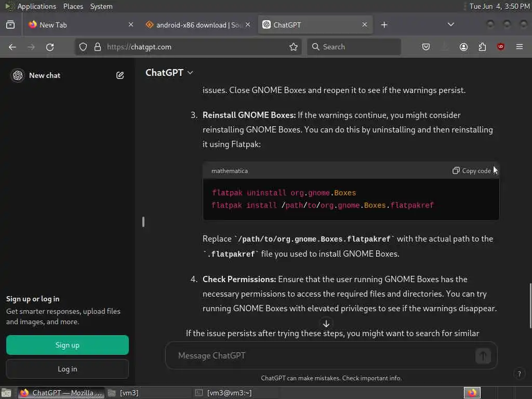Image resolution: width=532 pixels, height=399 pixels.
Task: Copy the code block with Copy code
Action: (x=472, y=170)
